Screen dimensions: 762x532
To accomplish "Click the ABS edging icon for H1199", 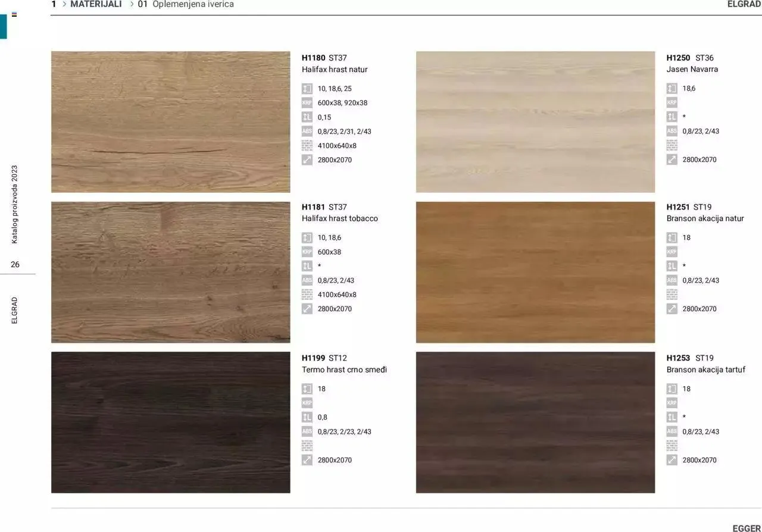I will pos(307,431).
